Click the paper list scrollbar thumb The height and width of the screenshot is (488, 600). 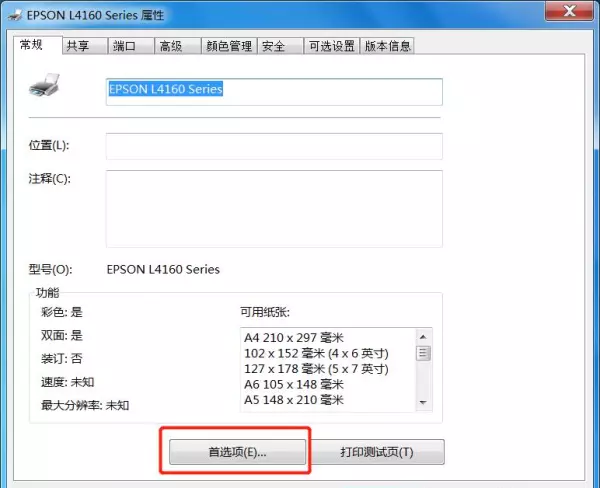point(423,353)
